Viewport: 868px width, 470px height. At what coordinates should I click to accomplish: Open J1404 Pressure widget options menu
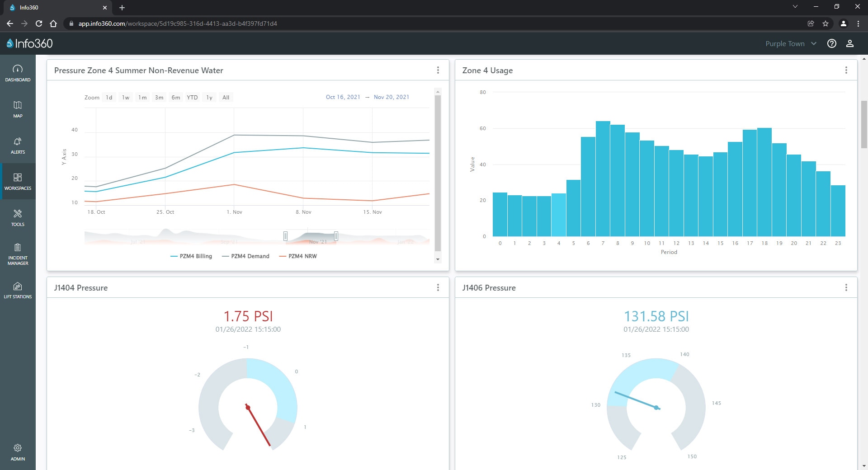(438, 287)
